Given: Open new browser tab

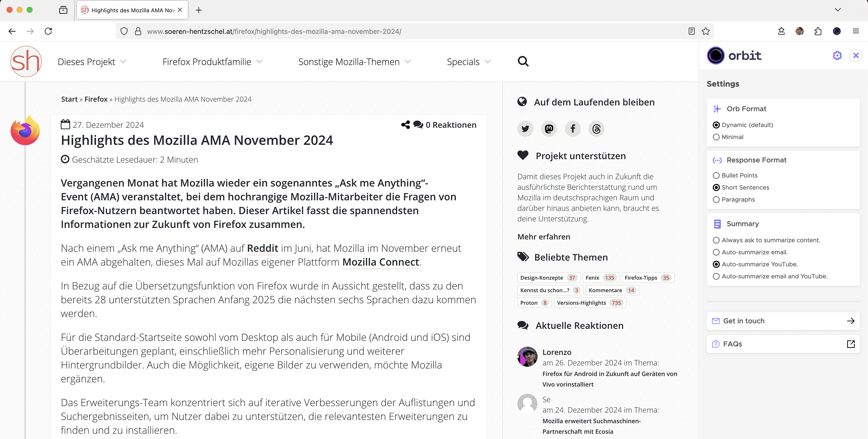Looking at the screenshot, I should pyautogui.click(x=199, y=10).
